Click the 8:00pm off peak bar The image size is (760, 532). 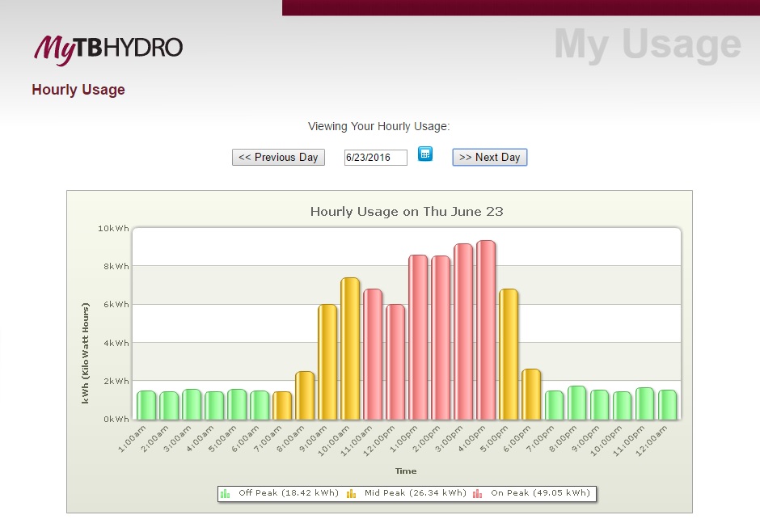(576, 403)
